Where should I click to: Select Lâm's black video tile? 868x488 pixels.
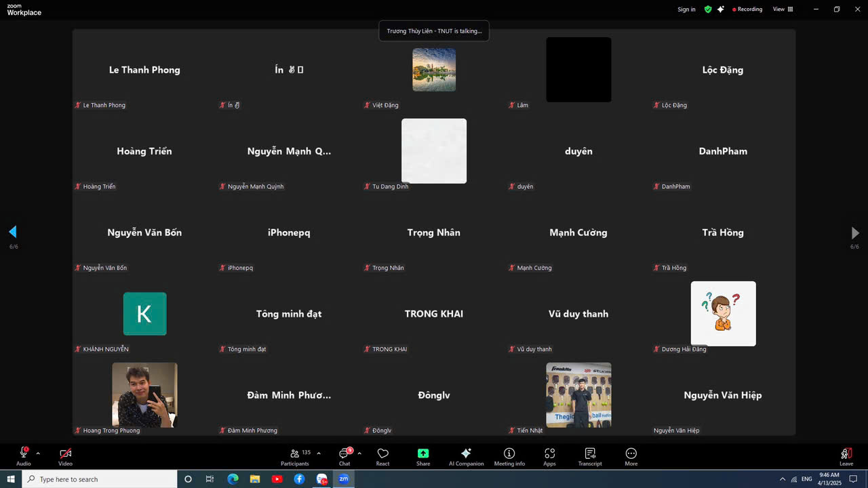coord(578,70)
